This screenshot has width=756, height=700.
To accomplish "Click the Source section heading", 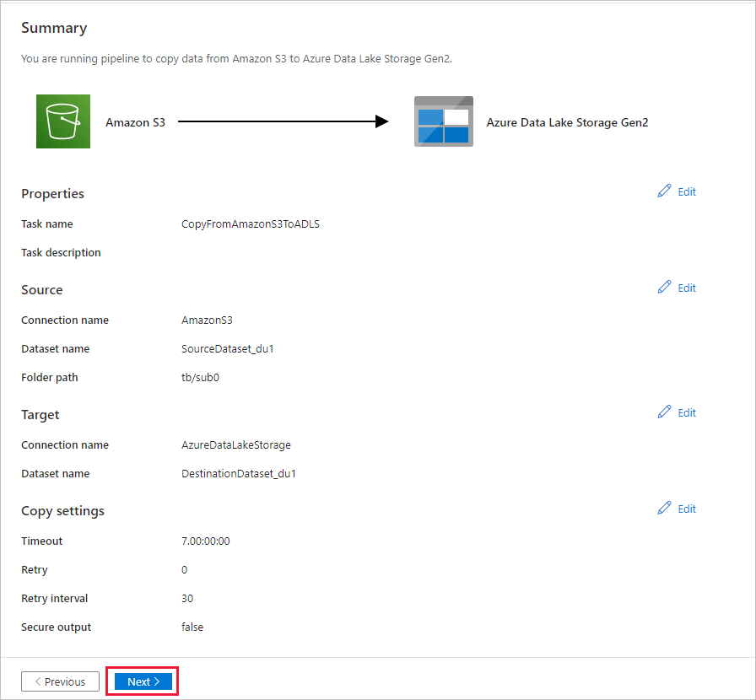I will click(x=42, y=290).
